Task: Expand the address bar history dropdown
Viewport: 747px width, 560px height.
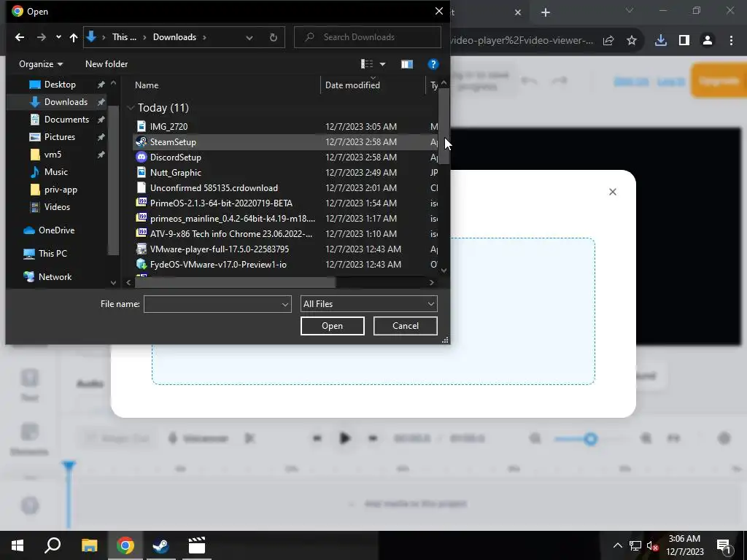Action: click(249, 37)
